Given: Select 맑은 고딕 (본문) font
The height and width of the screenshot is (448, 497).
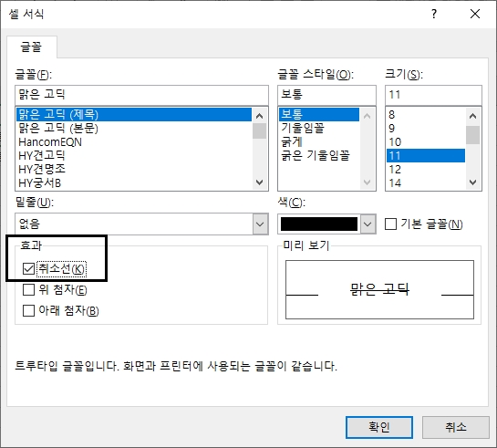Looking at the screenshot, I should click(x=134, y=128).
